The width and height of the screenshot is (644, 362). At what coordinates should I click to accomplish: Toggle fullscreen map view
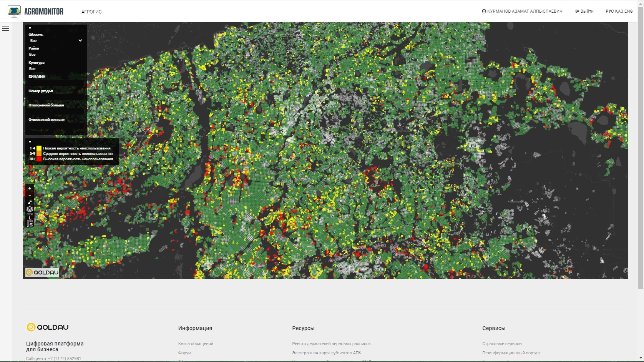tap(30, 202)
